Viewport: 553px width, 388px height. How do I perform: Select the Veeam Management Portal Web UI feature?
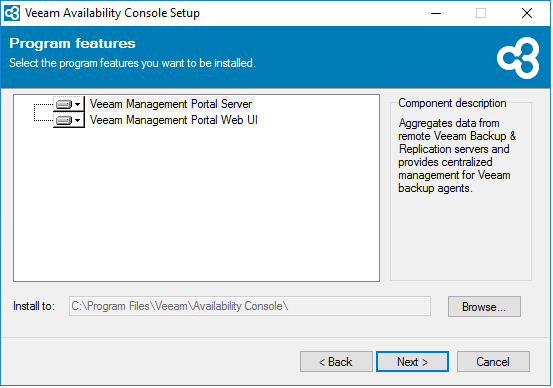174,120
